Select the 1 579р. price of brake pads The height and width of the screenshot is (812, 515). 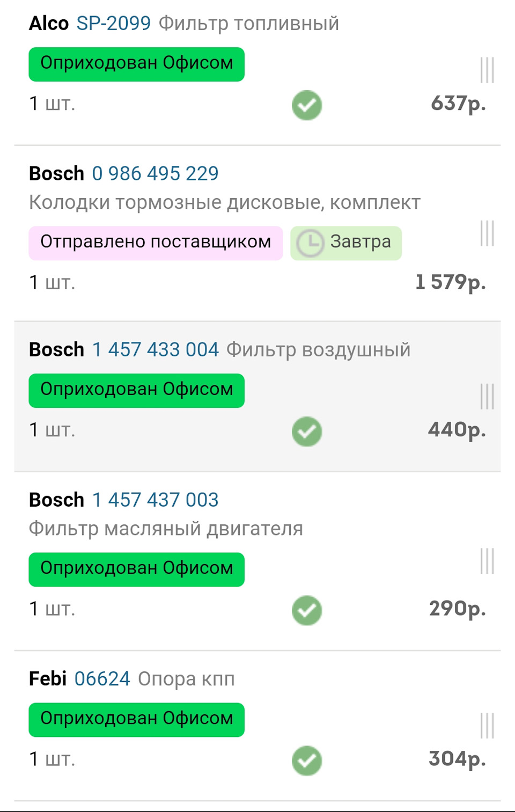(x=451, y=282)
